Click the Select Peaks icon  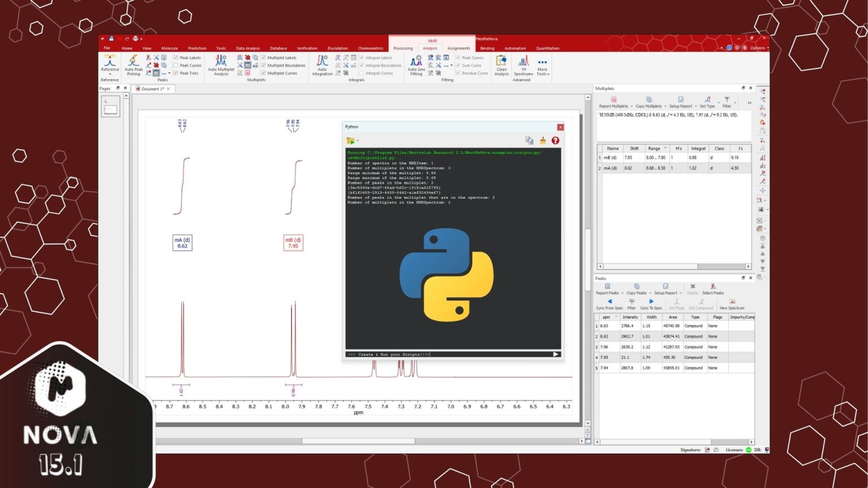click(x=713, y=286)
